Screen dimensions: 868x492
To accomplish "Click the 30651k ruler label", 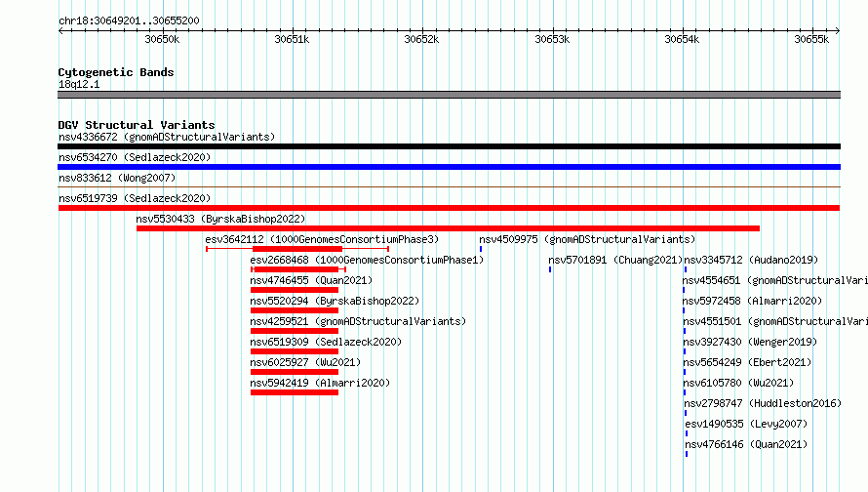I will pyautogui.click(x=292, y=39).
